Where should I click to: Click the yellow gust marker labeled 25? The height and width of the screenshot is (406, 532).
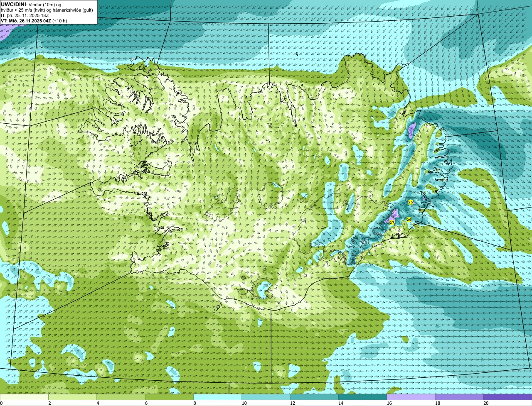411,202
